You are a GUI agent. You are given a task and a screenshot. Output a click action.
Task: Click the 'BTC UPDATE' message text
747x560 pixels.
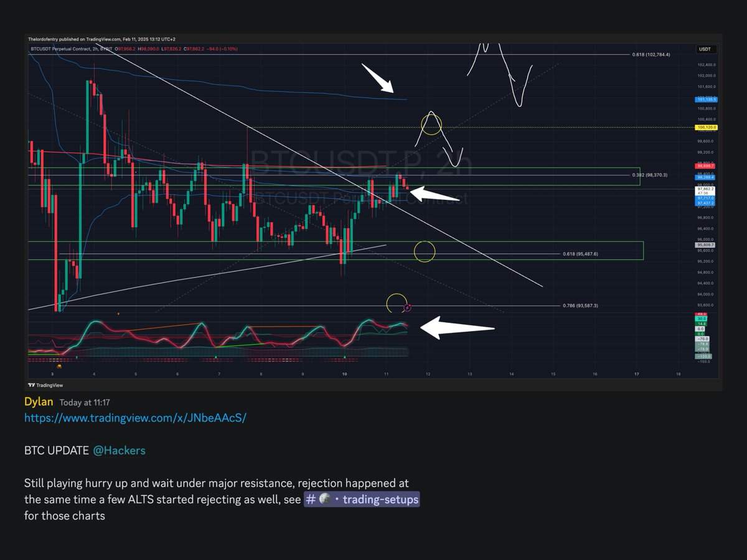57,450
